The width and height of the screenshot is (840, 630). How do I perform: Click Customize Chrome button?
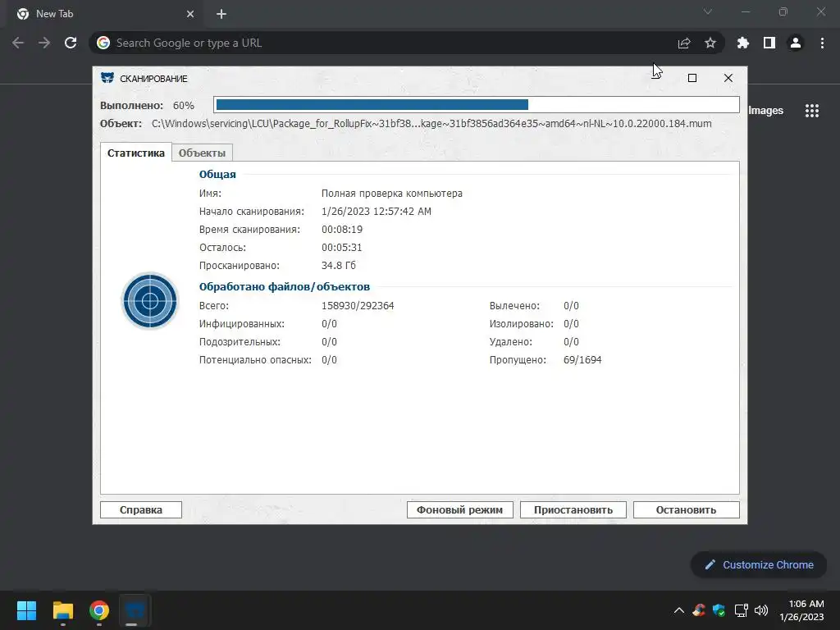click(x=759, y=564)
